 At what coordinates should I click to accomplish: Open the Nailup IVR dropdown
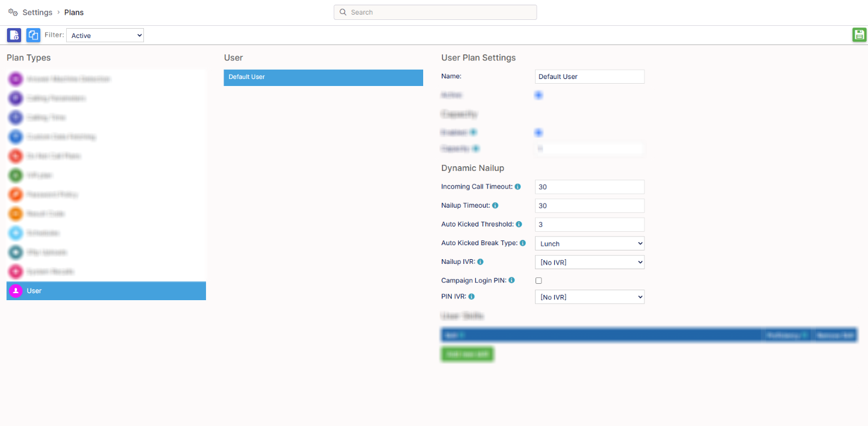[x=589, y=262]
